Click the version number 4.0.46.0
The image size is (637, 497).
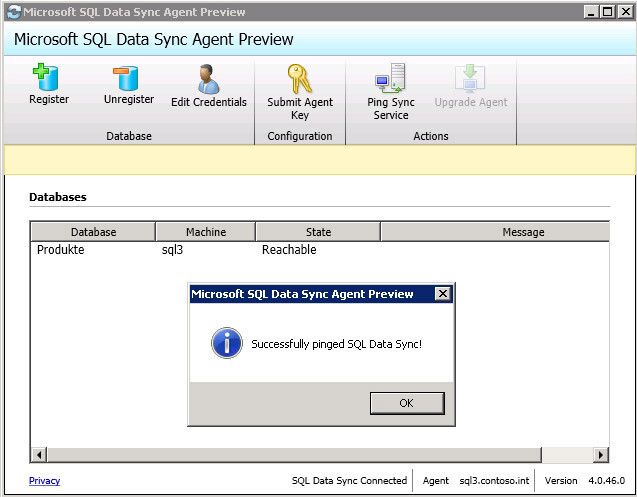(x=607, y=481)
